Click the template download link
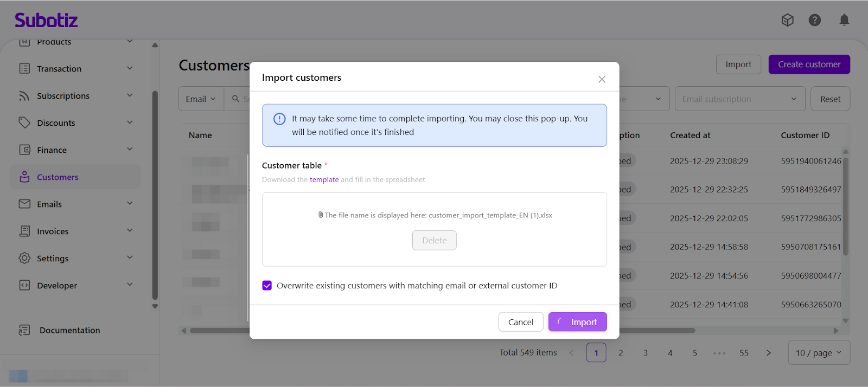The image size is (868, 387). pos(324,180)
